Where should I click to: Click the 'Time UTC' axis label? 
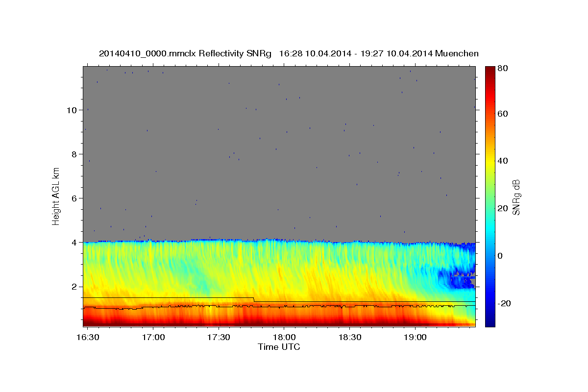(279, 347)
